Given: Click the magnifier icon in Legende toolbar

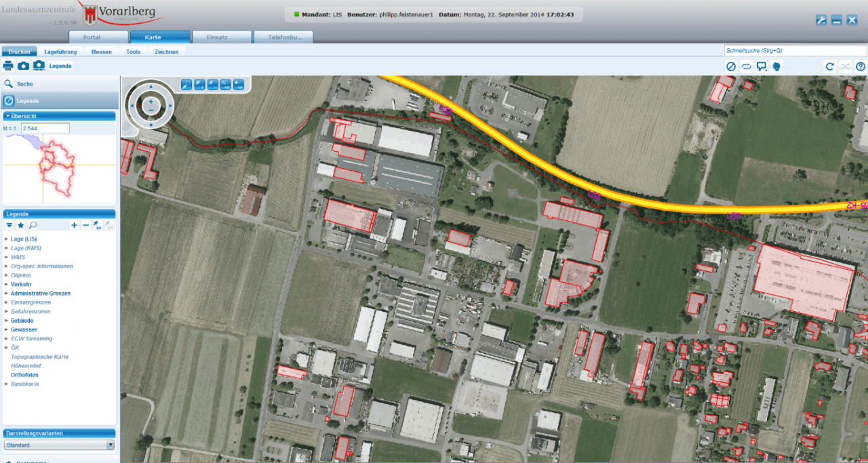Looking at the screenshot, I should 32,225.
